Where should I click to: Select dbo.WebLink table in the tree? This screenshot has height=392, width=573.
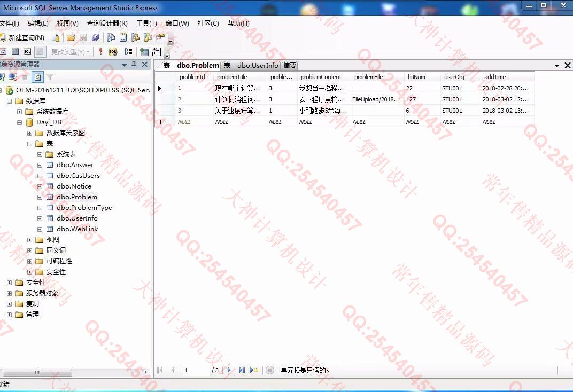point(77,229)
